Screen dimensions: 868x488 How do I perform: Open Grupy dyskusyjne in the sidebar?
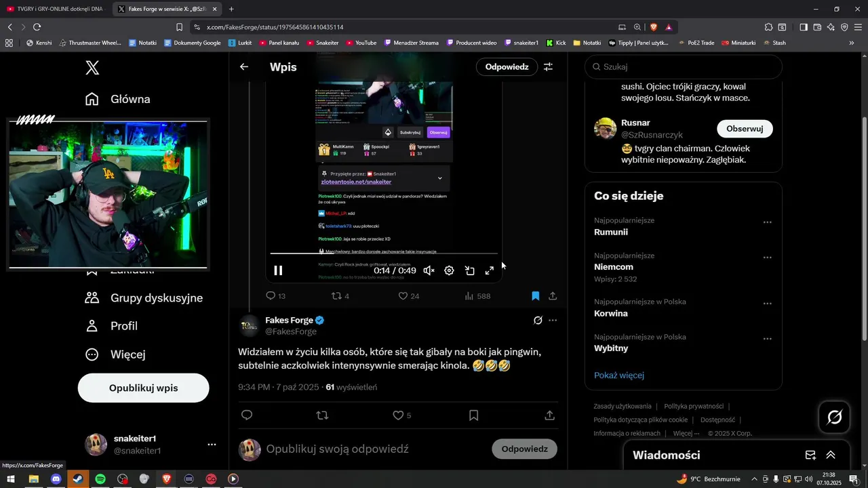point(144,298)
